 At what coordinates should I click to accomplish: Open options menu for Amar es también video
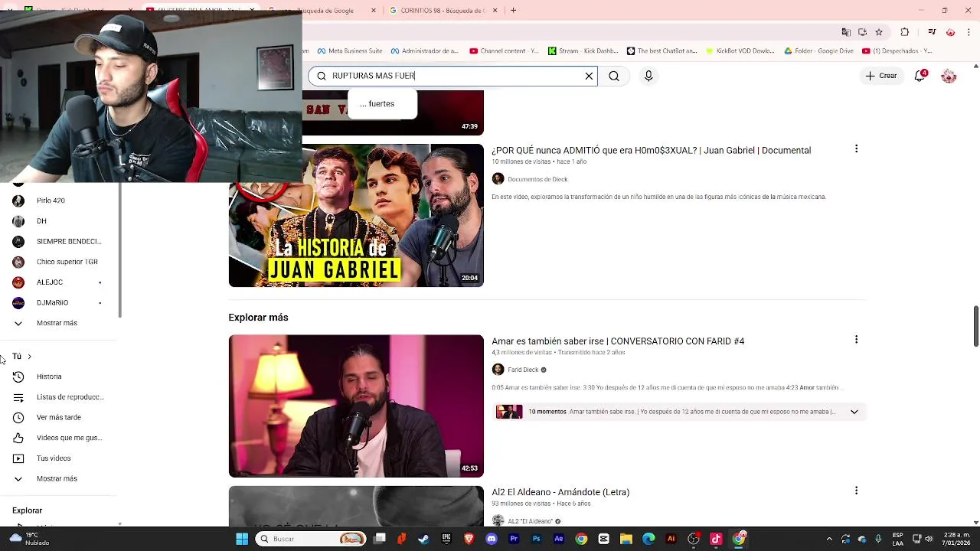(856, 340)
